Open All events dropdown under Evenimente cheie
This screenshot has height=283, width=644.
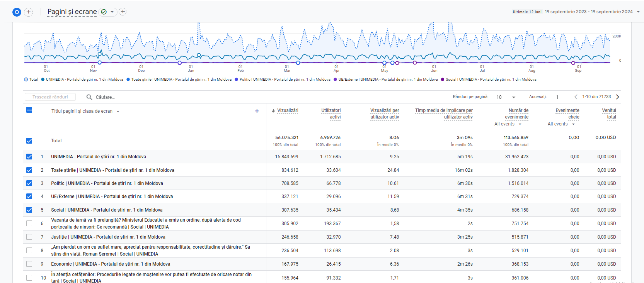pyautogui.click(x=561, y=124)
